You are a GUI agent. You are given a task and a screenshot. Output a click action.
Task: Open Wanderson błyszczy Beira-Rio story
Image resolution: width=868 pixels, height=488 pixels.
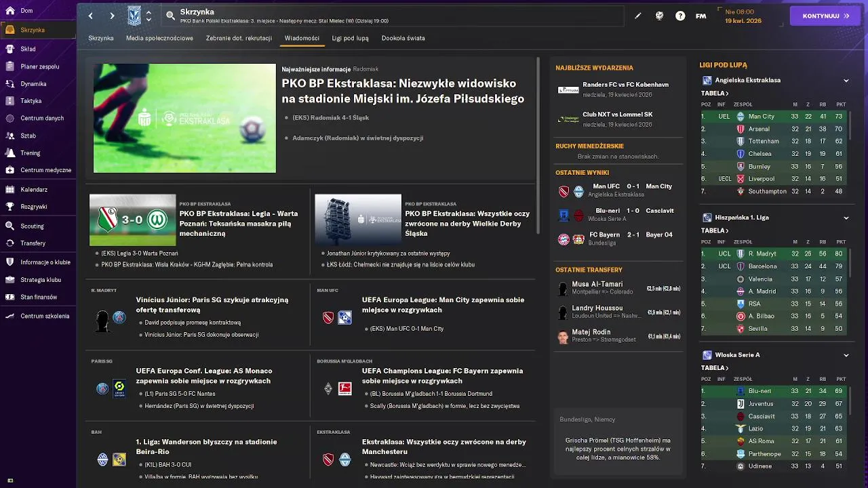(206, 447)
